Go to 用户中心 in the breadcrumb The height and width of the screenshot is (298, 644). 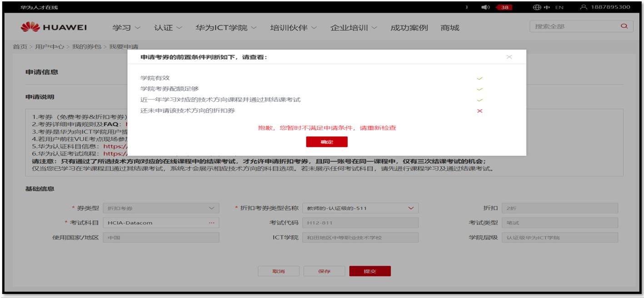pyautogui.click(x=50, y=47)
